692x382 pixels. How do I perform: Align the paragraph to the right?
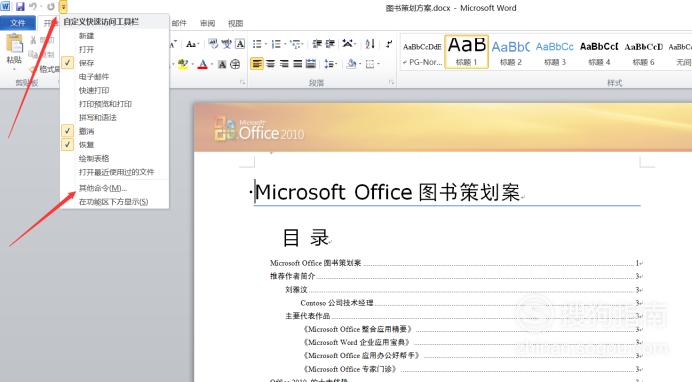point(284,64)
